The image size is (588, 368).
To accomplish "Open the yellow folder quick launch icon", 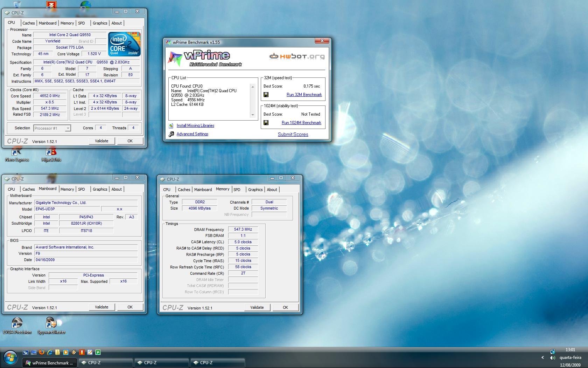I will [57, 352].
